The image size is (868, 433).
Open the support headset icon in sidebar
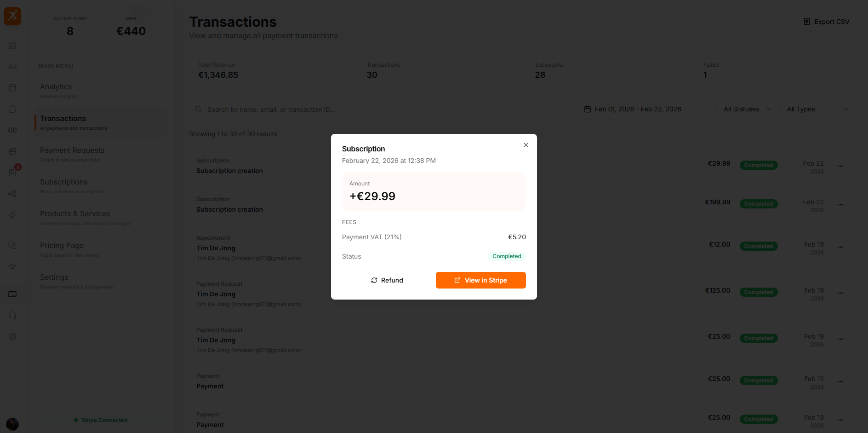pos(12,315)
